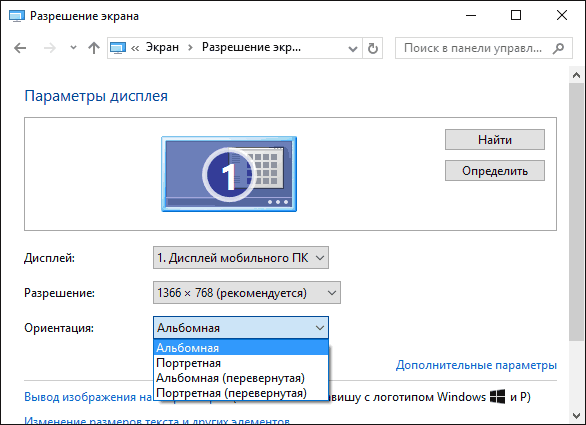The image size is (586, 425).
Task: Refresh the page with the reload icon
Action: (x=373, y=48)
